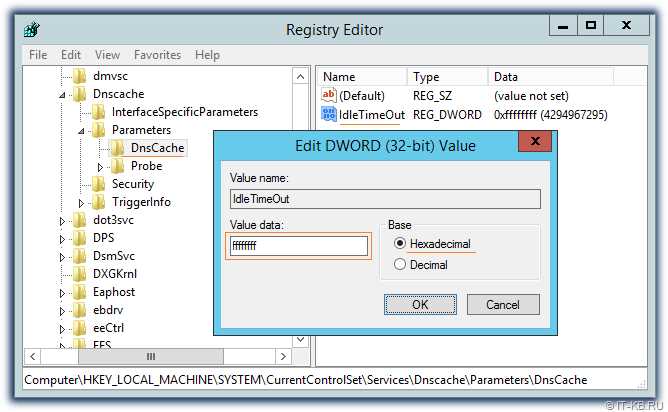Click the REG_DWORD type cell
Image resolution: width=668 pixels, height=412 pixels.
coord(447,115)
